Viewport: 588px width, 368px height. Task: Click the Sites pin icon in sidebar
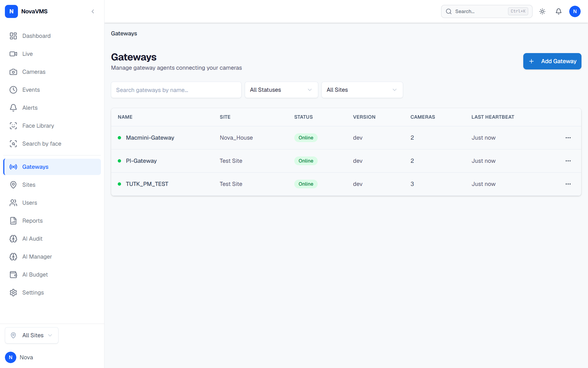point(13,185)
